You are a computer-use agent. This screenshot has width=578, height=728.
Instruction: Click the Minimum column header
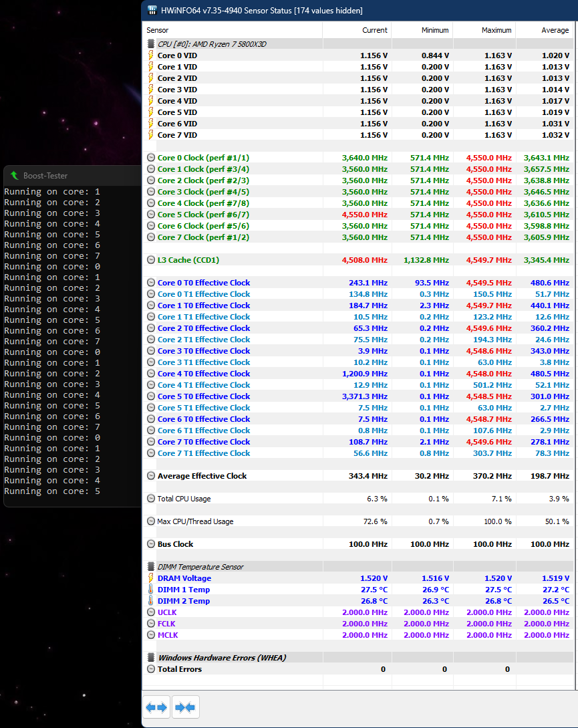pyautogui.click(x=422, y=30)
